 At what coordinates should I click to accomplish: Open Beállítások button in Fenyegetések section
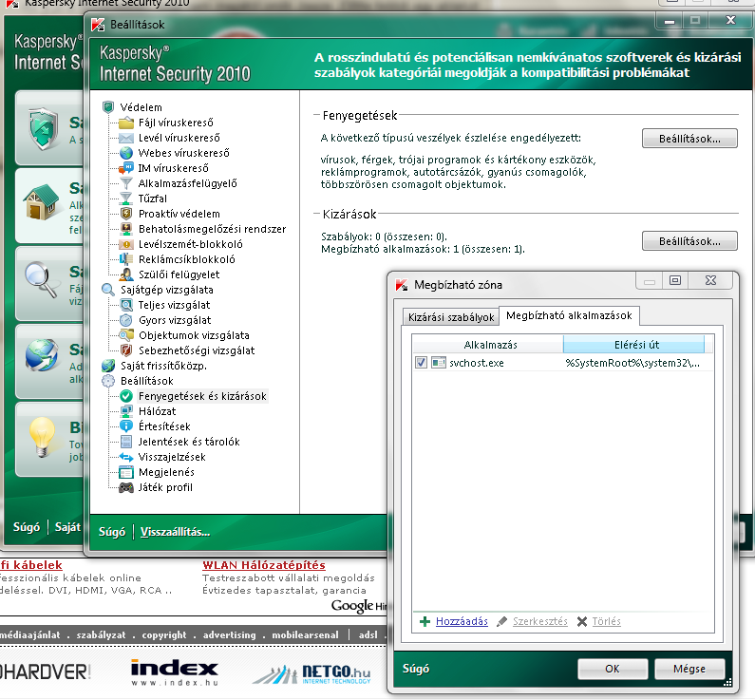click(689, 139)
